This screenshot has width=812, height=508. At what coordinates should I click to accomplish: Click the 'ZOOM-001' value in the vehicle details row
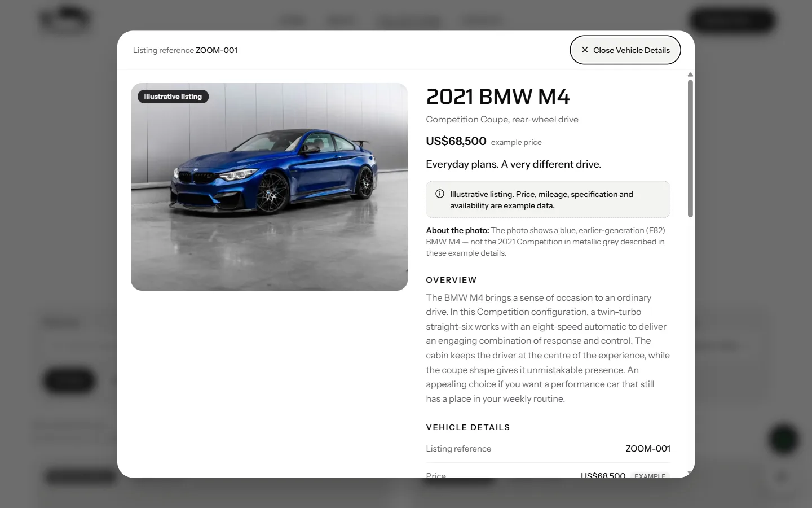pyautogui.click(x=648, y=449)
